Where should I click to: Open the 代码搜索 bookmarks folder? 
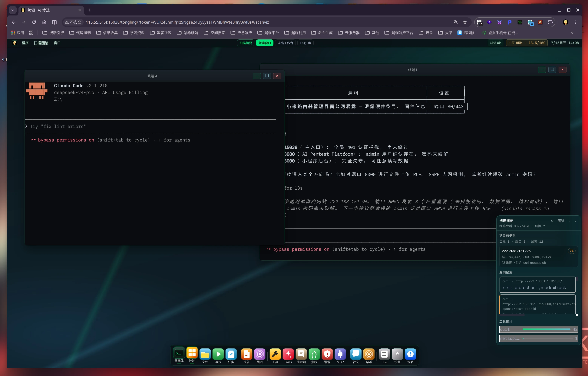pos(80,32)
